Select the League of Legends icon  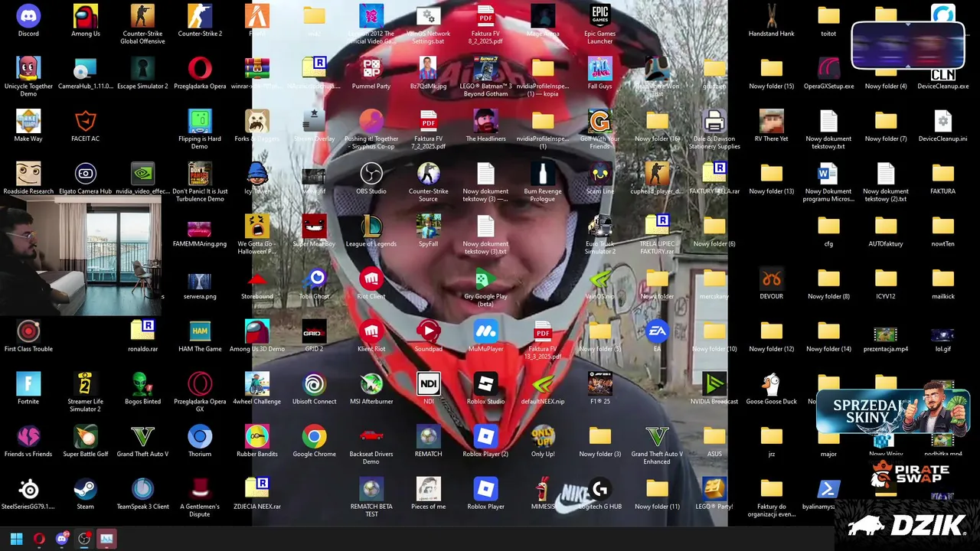click(371, 230)
